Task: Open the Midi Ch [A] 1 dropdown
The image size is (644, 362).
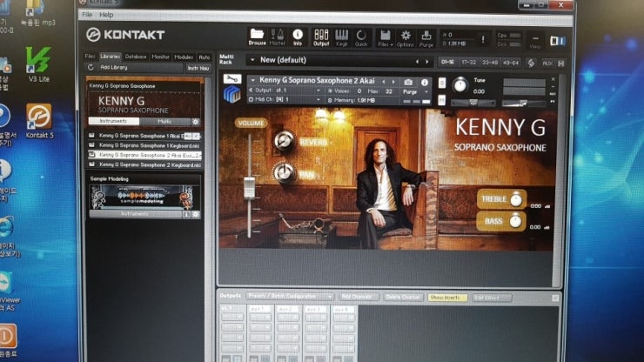Action: click(x=285, y=99)
